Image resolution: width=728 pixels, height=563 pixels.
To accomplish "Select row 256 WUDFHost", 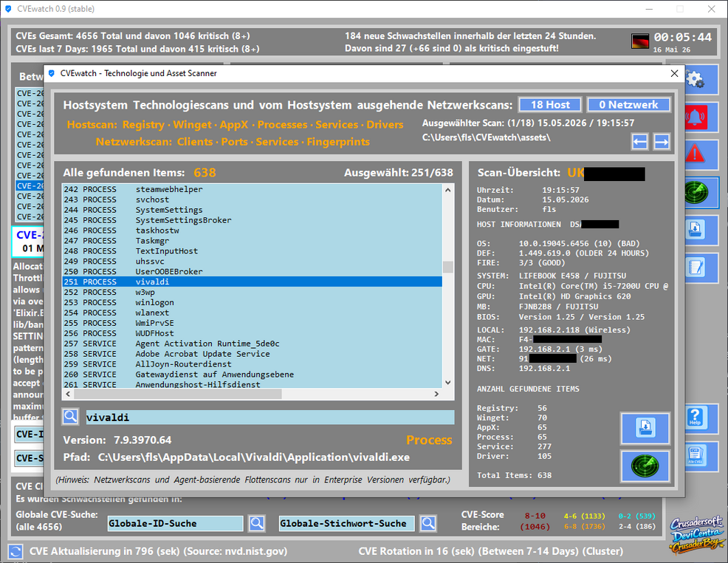I will click(x=252, y=333).
